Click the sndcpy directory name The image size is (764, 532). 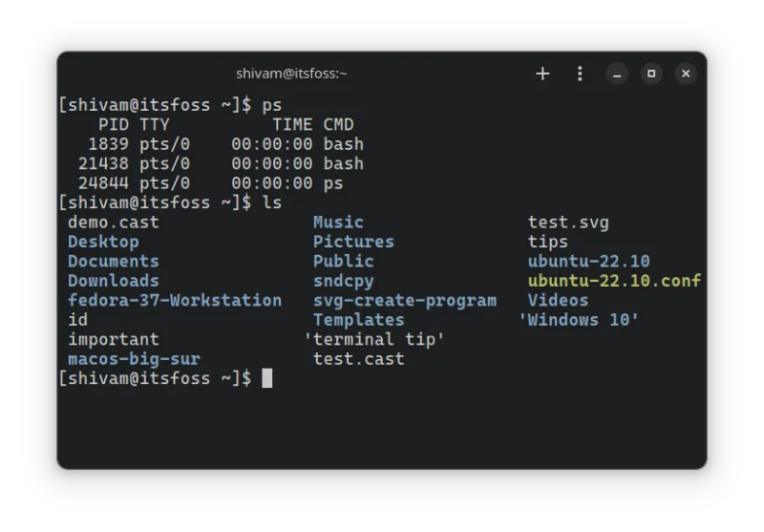344,281
